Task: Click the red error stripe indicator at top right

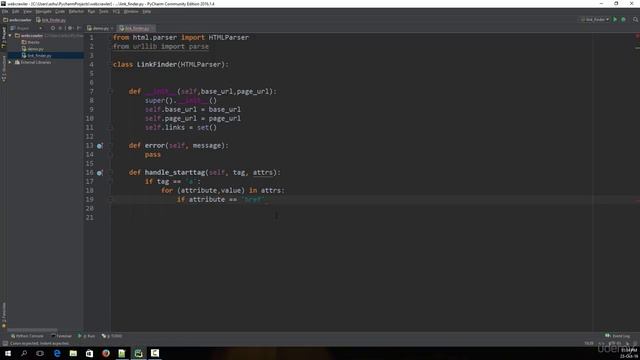Action: pyautogui.click(x=637, y=36)
